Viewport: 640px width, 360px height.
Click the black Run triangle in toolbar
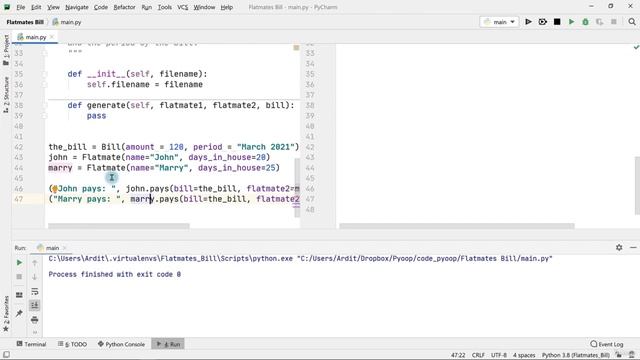click(x=528, y=22)
